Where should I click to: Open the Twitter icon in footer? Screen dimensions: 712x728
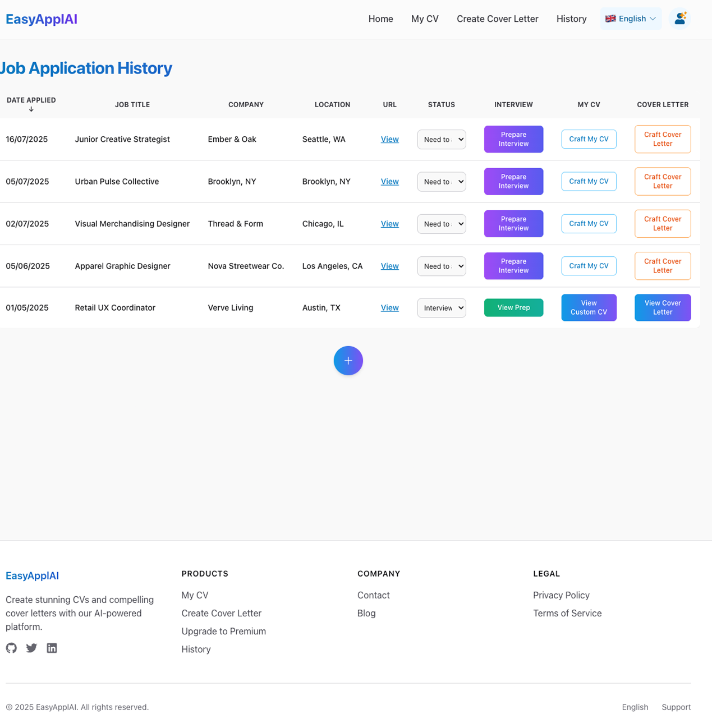pyautogui.click(x=31, y=648)
